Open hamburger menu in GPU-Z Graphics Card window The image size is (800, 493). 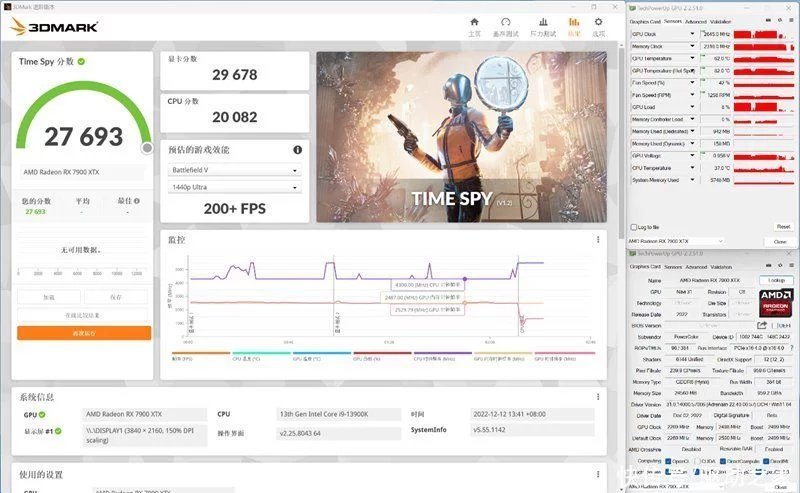pyautogui.click(x=790, y=265)
